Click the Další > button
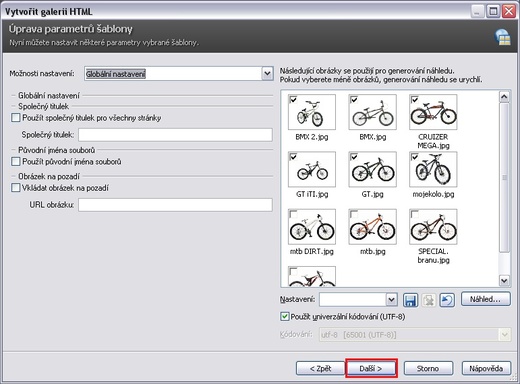 tap(371, 368)
